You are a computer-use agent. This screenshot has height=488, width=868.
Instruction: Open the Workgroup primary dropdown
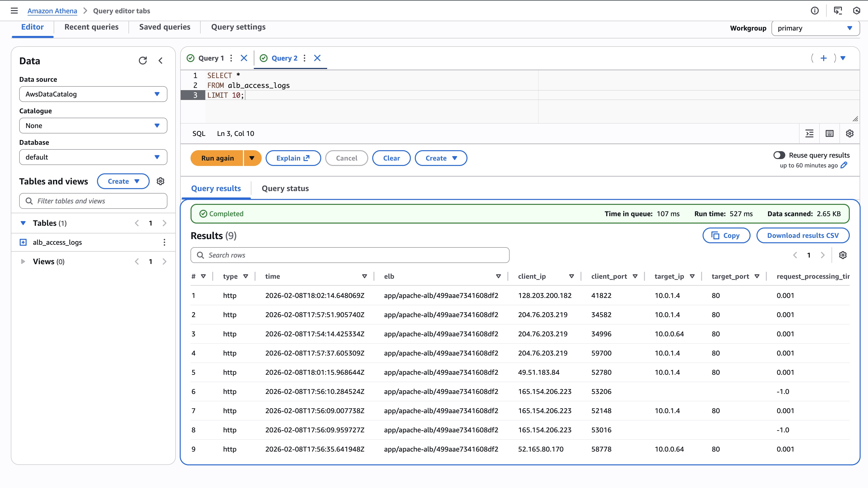[x=815, y=28]
